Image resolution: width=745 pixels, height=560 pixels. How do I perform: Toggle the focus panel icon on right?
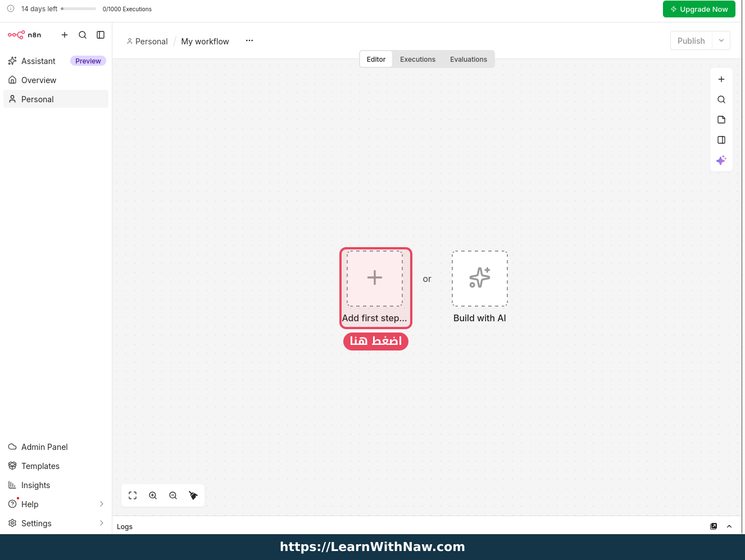721,140
